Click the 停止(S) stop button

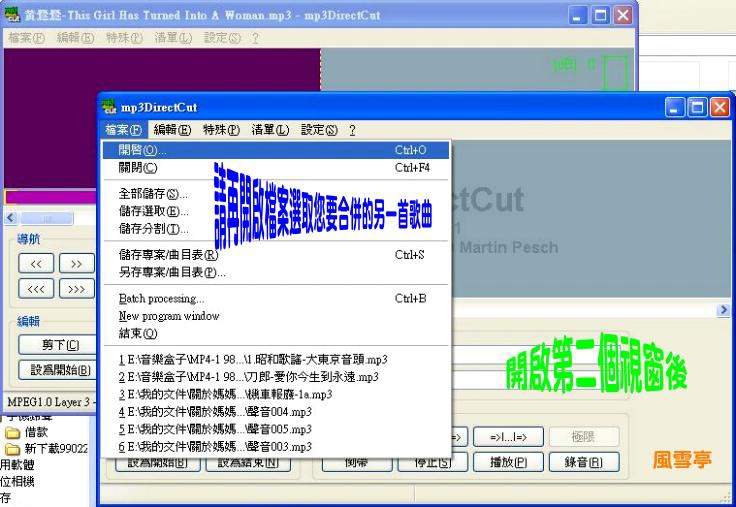click(x=432, y=462)
